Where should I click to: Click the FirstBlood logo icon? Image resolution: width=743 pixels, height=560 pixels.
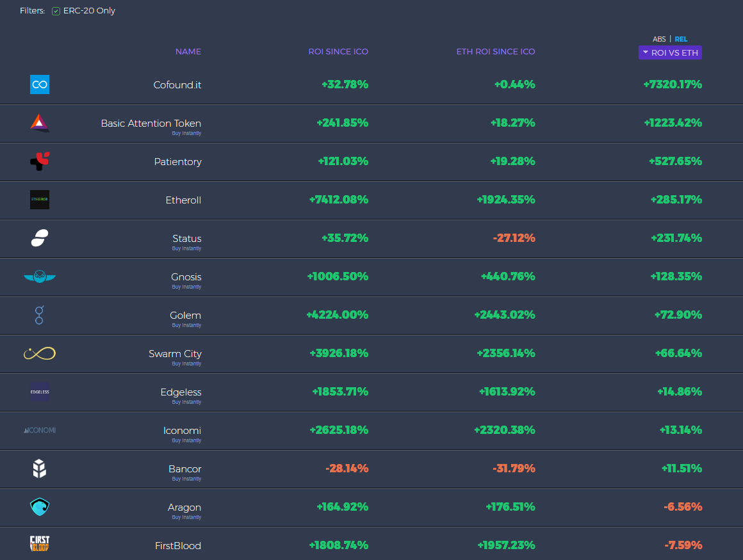click(40, 543)
